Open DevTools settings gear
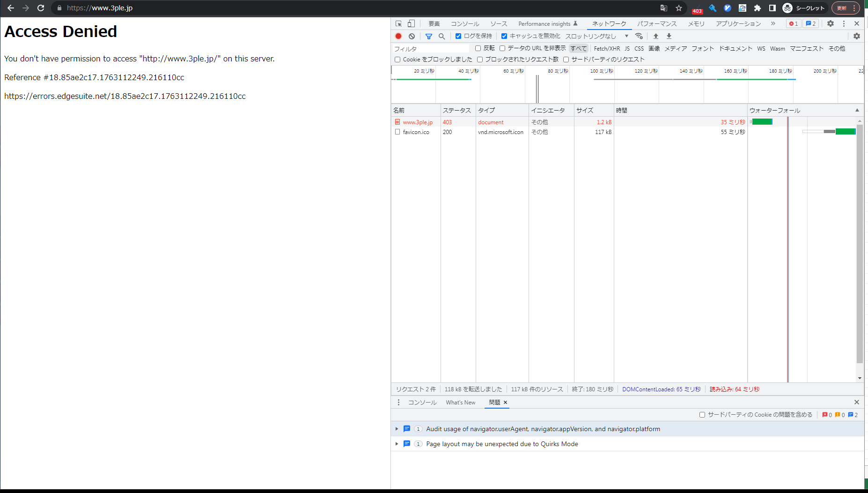The width and height of the screenshot is (868, 493). 830,23
